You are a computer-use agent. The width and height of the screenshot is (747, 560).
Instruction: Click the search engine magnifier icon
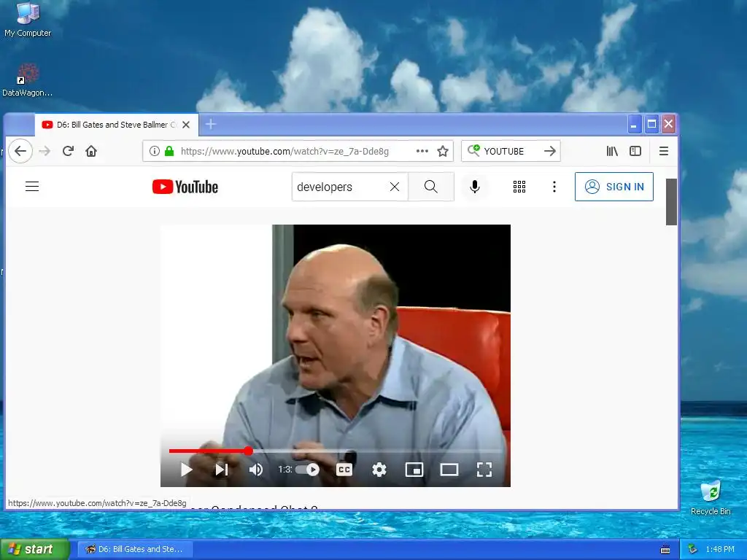[x=473, y=150]
